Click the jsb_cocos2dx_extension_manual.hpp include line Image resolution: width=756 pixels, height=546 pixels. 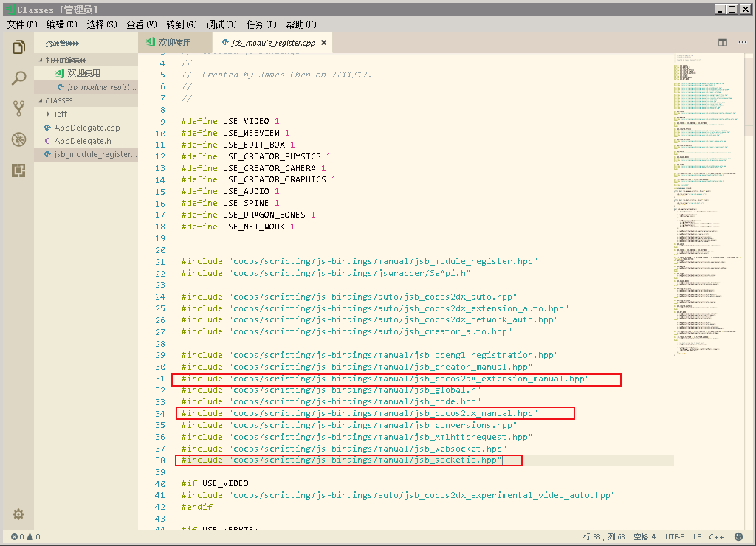(385, 379)
